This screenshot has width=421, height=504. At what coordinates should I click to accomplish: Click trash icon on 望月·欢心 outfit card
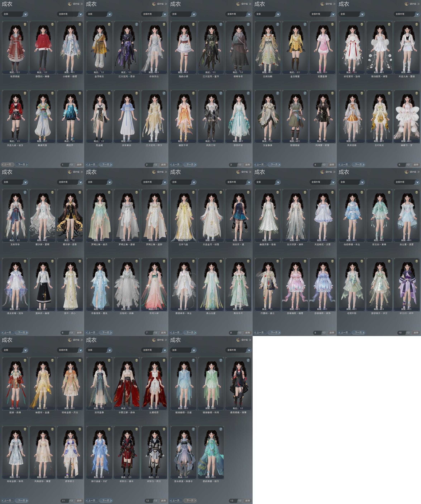pyautogui.click(x=80, y=261)
